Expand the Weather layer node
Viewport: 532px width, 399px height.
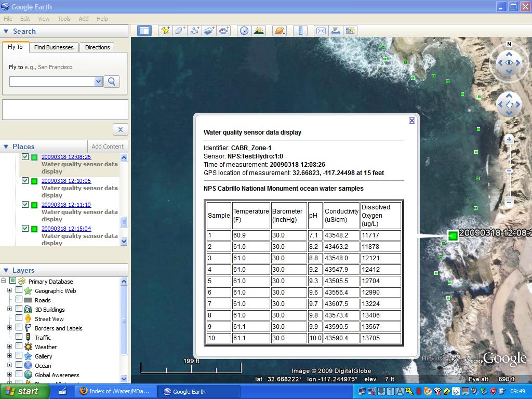tap(9, 346)
